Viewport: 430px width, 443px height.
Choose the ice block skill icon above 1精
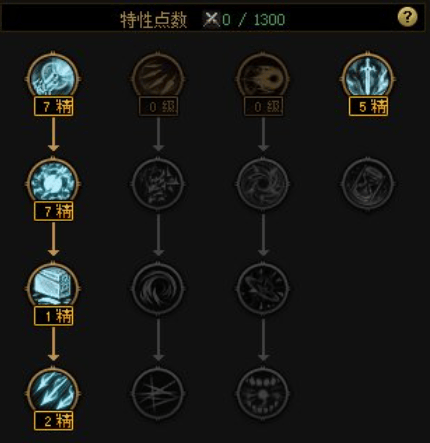pyautogui.click(x=53, y=288)
